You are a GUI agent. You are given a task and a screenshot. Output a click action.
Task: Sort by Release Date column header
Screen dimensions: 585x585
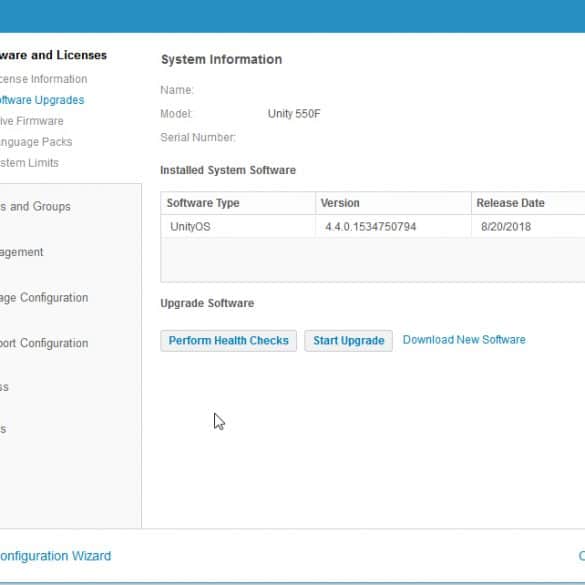(x=528, y=203)
